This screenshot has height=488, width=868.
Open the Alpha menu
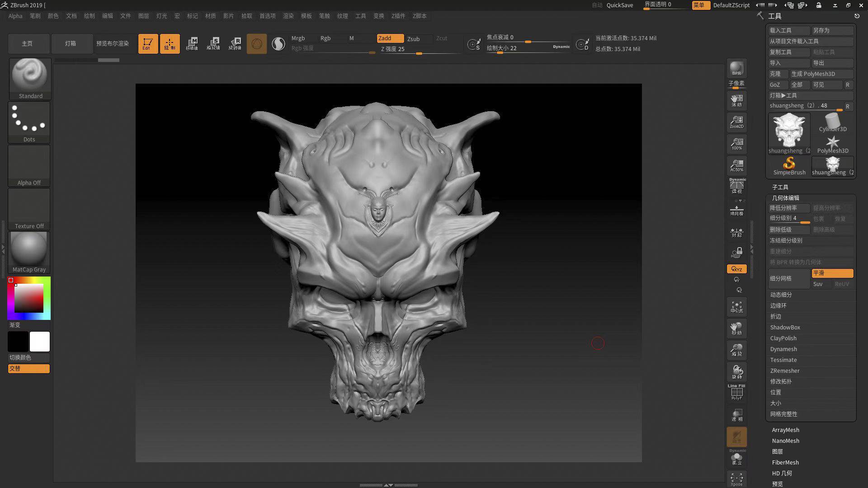(15, 16)
